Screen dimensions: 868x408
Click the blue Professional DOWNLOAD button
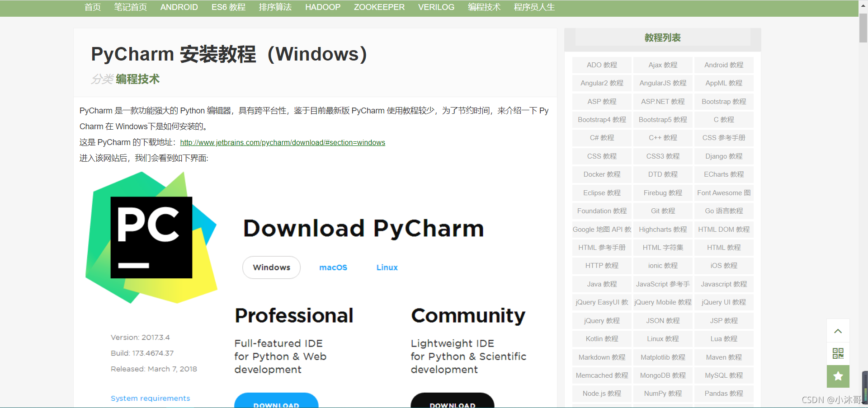click(x=276, y=400)
